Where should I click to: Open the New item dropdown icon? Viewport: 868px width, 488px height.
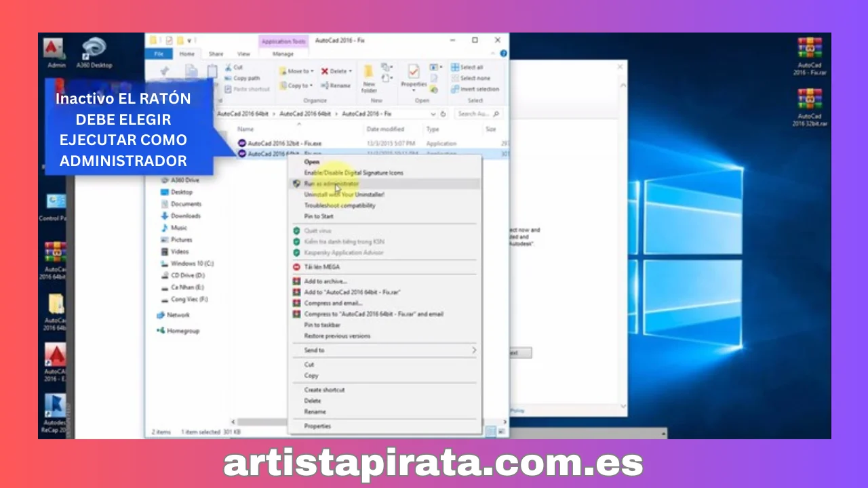(x=387, y=67)
